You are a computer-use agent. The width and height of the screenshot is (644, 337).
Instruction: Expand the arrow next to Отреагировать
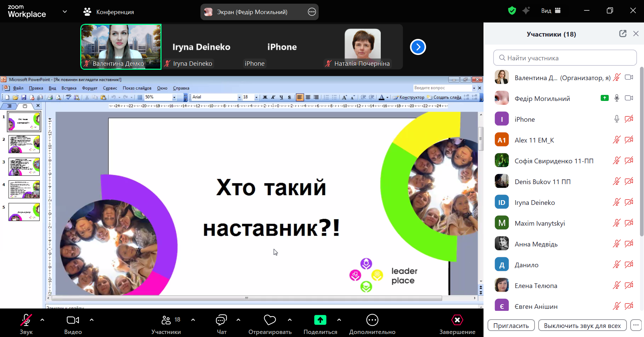click(290, 320)
